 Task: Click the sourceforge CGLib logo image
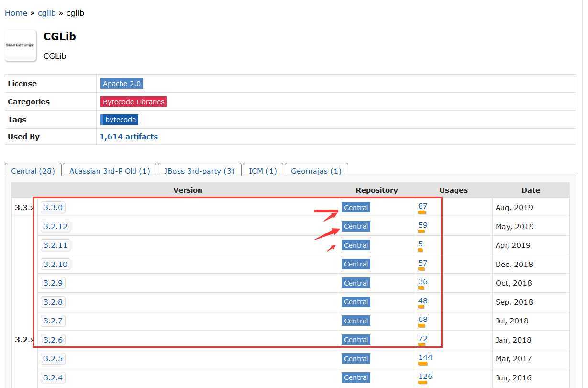21,45
